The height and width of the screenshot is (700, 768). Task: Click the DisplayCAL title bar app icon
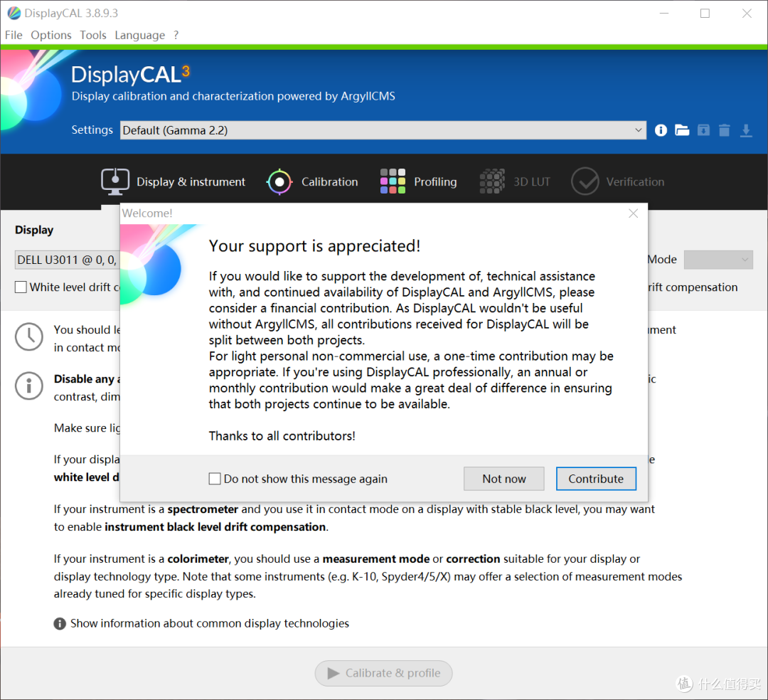pyautogui.click(x=14, y=14)
